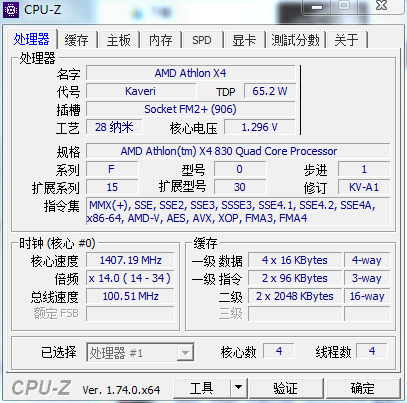The height and width of the screenshot is (403, 407).
Task: Click the 线程数 value 4
Action: coord(372,351)
